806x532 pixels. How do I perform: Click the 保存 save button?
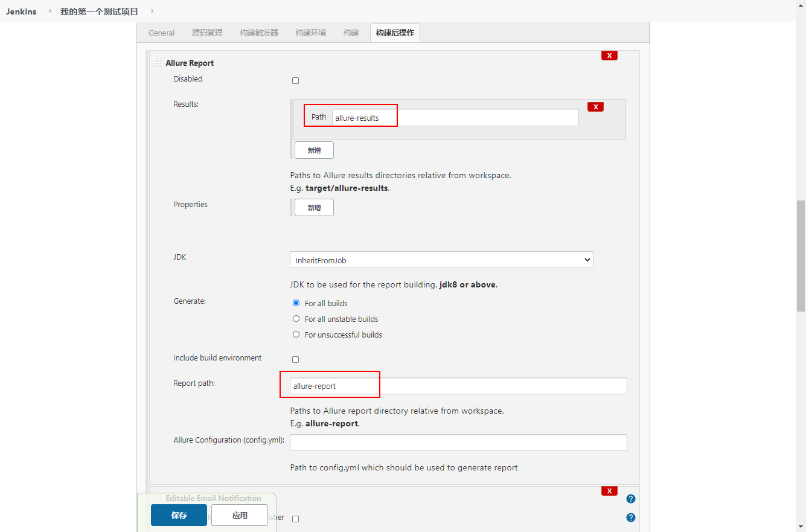point(179,515)
